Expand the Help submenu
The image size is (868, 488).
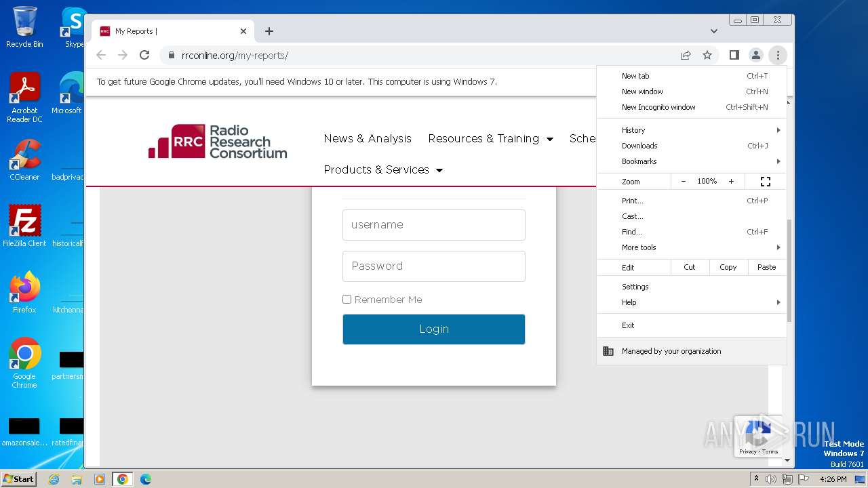click(692, 302)
